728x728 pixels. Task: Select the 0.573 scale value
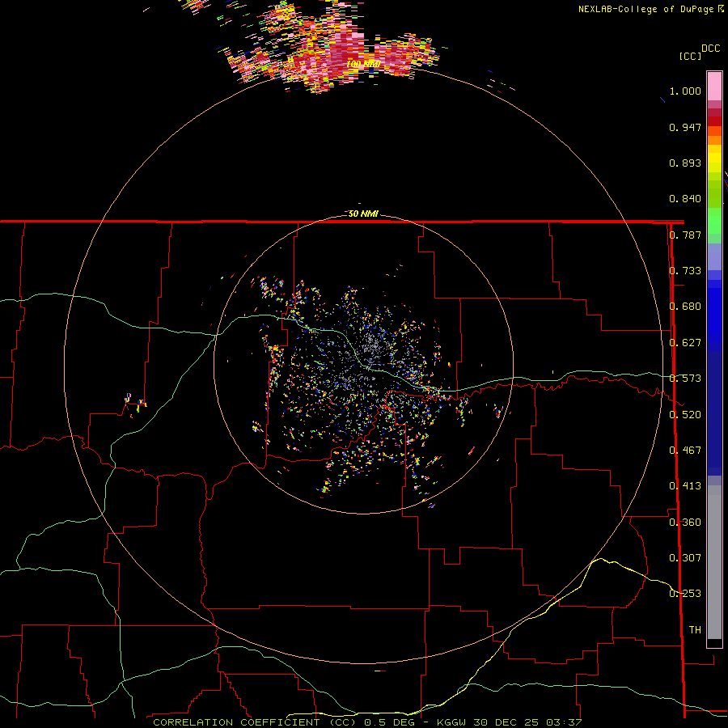pyautogui.click(x=685, y=379)
